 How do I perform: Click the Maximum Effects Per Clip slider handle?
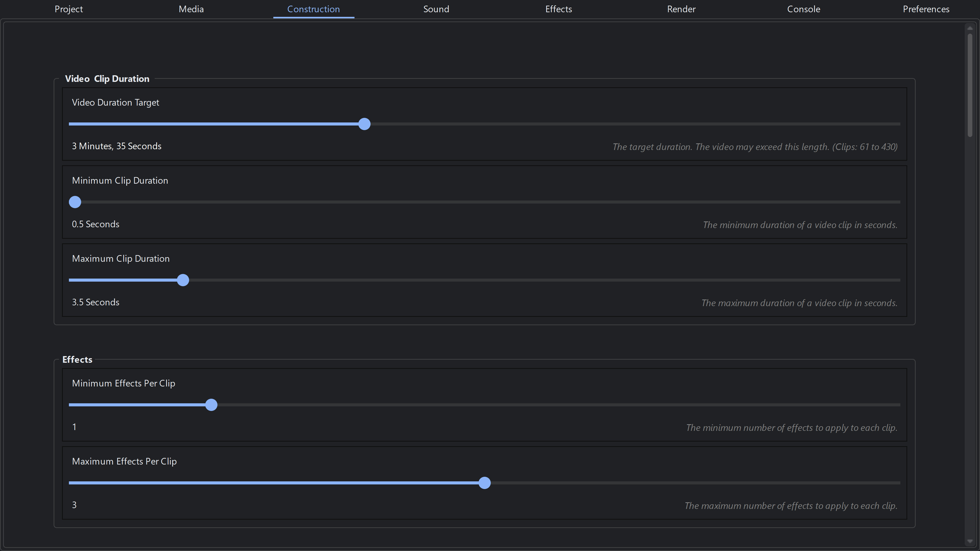pos(484,483)
